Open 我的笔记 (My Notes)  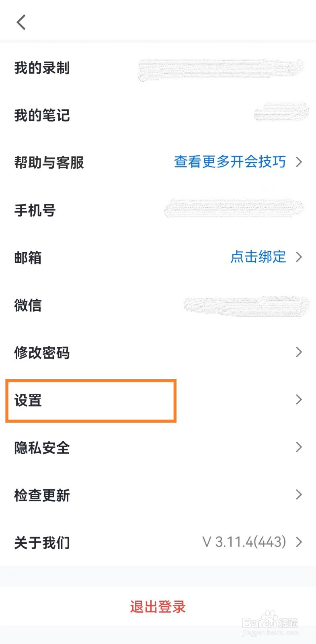tap(41, 116)
